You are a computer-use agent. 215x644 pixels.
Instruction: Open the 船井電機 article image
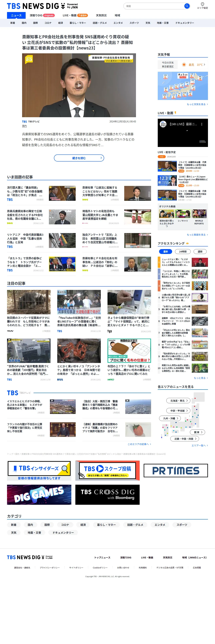coord(29,350)
